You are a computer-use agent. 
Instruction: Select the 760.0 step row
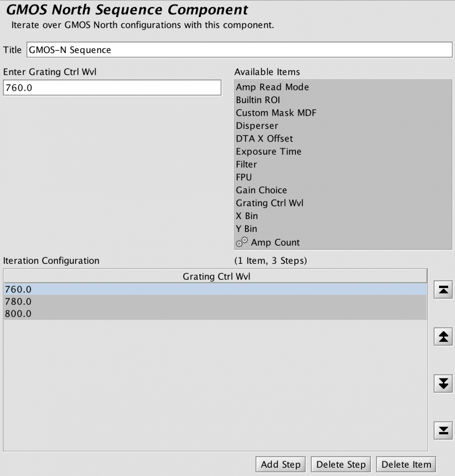point(215,289)
